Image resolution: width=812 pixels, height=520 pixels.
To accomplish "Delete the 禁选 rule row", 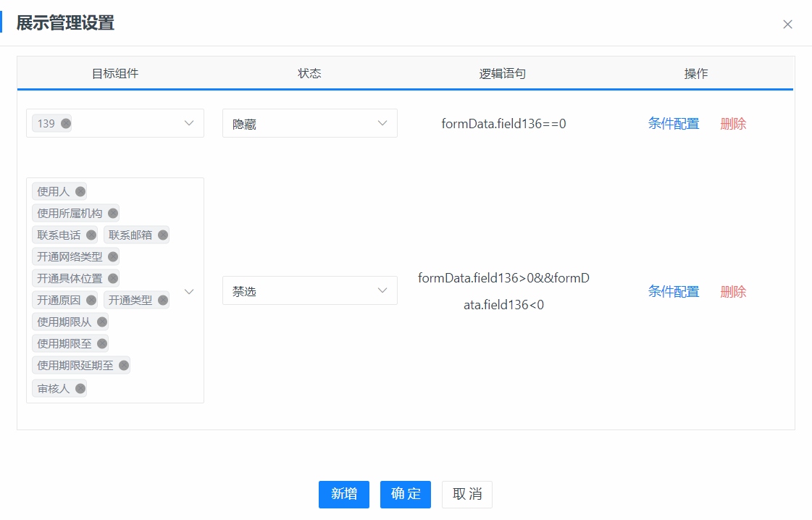I will [733, 292].
